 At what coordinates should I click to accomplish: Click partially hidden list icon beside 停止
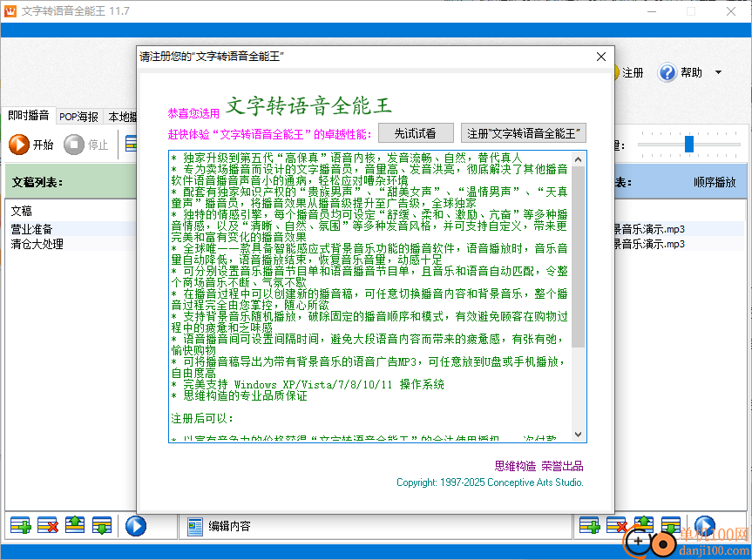point(131,144)
